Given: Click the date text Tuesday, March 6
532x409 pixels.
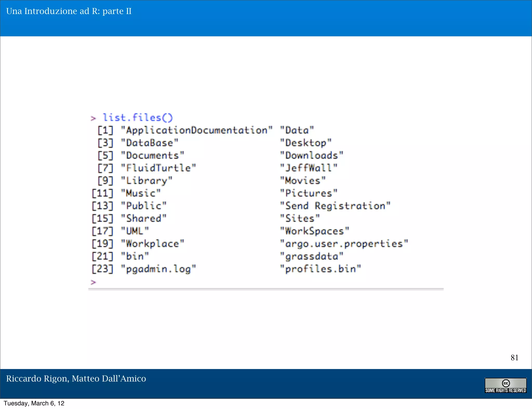Looking at the screenshot, I should coord(34,403).
